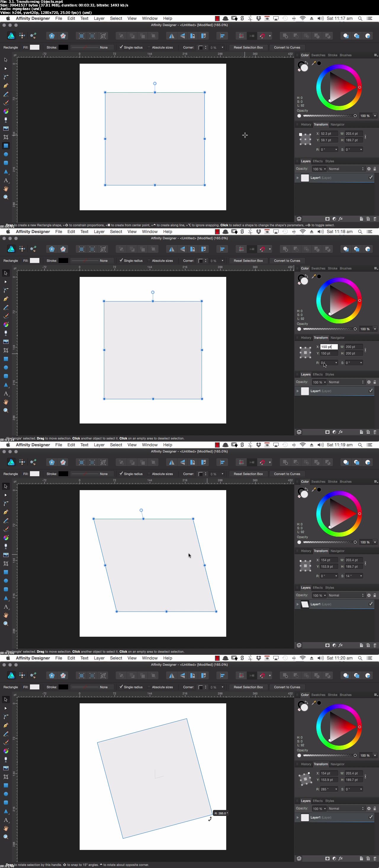The width and height of the screenshot is (379, 868).
Task: Click the Snapping magnet icon in the 11:20 am frame
Action: (x=262, y=675)
